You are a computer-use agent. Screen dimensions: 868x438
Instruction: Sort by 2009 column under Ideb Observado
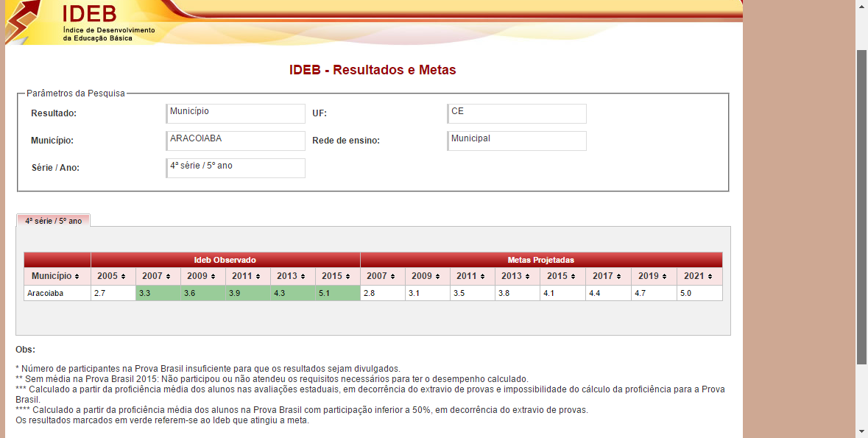coord(202,276)
